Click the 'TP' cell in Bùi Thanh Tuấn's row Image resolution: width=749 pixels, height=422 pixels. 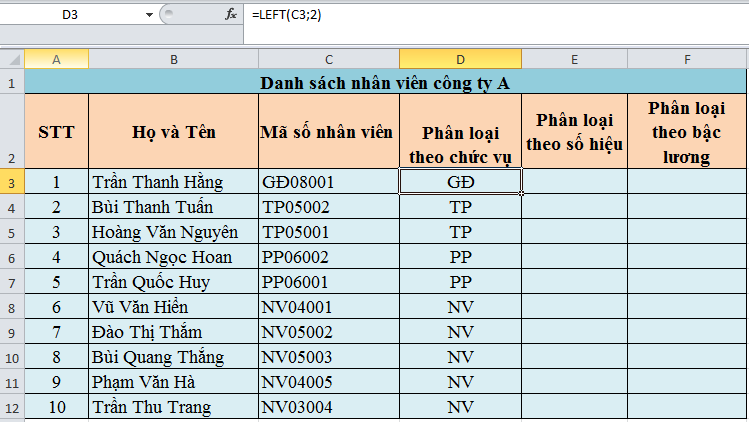tap(460, 206)
